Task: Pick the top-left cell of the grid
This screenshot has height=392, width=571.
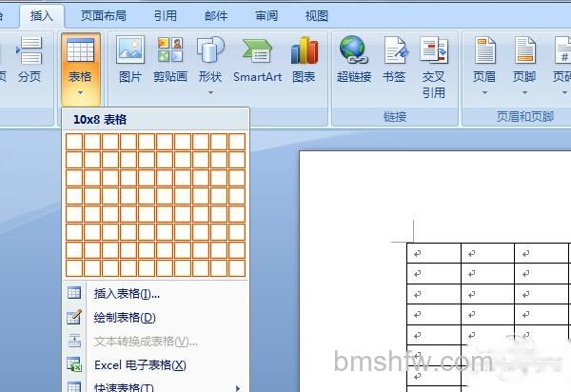Action: tap(74, 142)
